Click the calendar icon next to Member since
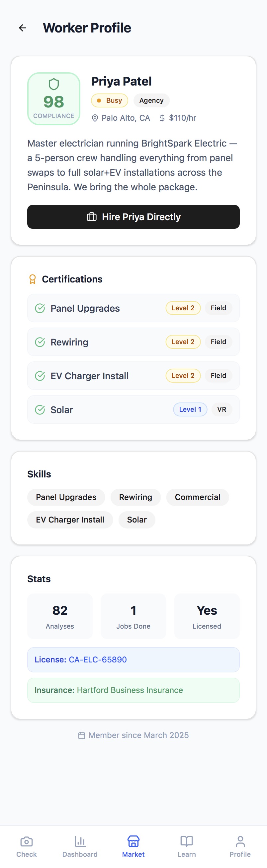This screenshot has height=868, width=267. pyautogui.click(x=81, y=735)
